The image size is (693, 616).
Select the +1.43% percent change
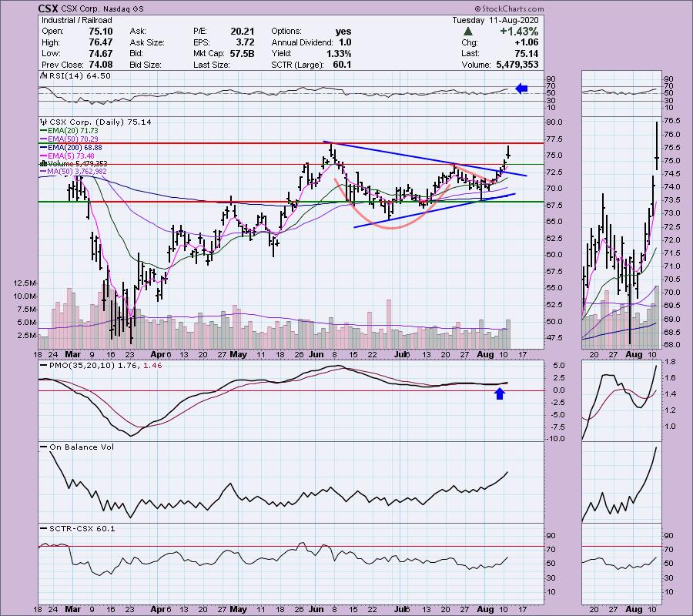[x=519, y=32]
